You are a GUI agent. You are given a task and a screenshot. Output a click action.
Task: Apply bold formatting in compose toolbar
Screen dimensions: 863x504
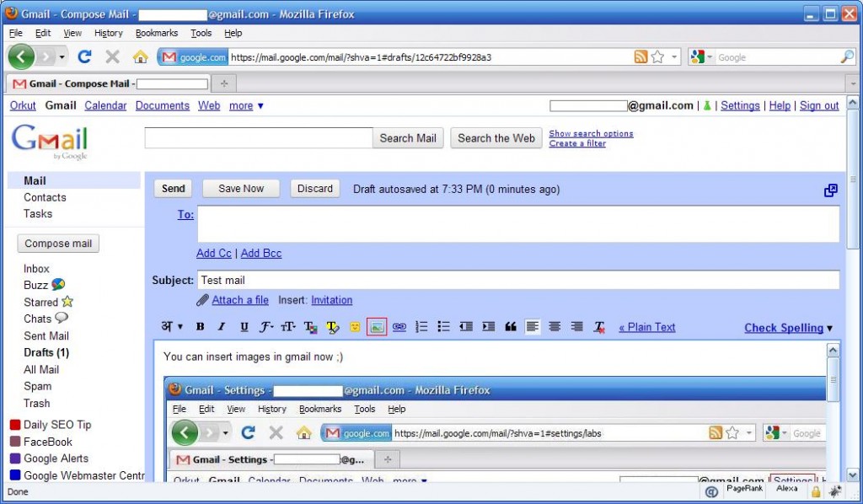200,327
